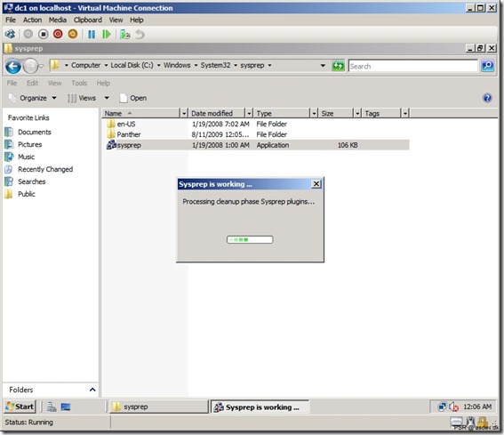Viewport: 504px width, 435px height.
Task: Click the muted volume tray icon
Action: click(x=454, y=407)
